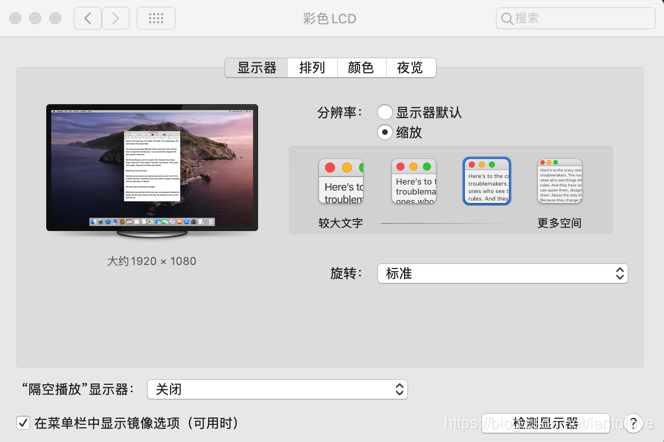The width and height of the screenshot is (664, 442).
Task: Show all preferences via grid icon
Action: [x=156, y=18]
